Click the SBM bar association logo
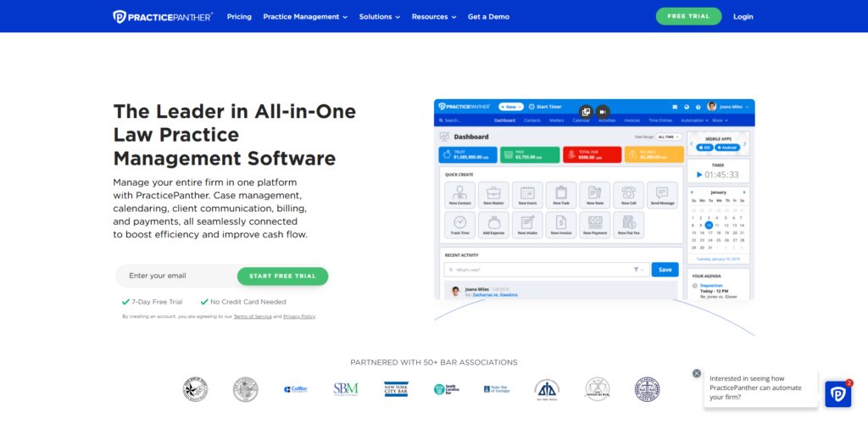The image size is (868, 424). point(346,389)
